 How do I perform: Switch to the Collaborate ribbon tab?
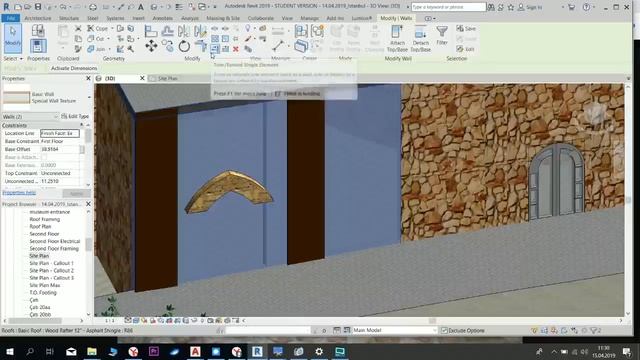pos(260,18)
